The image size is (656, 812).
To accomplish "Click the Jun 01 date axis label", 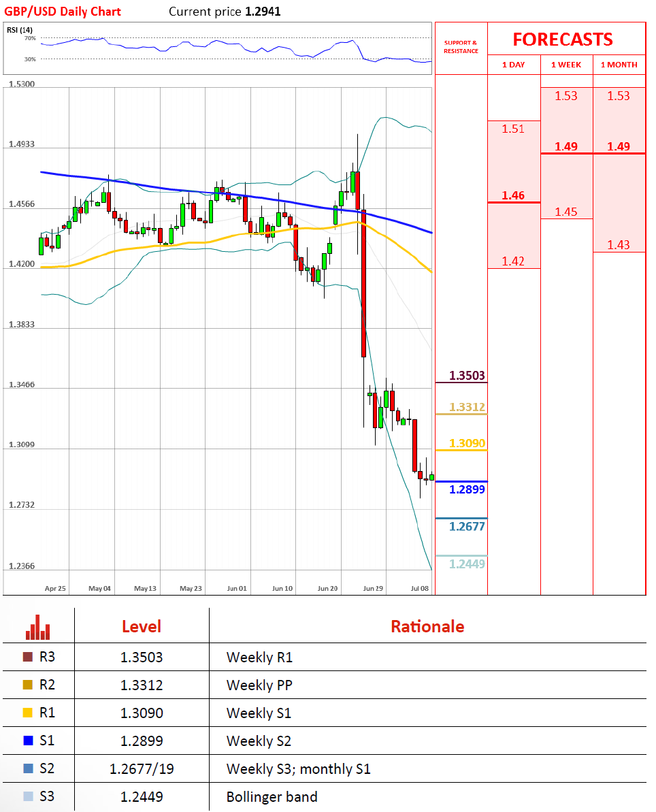I will (237, 588).
